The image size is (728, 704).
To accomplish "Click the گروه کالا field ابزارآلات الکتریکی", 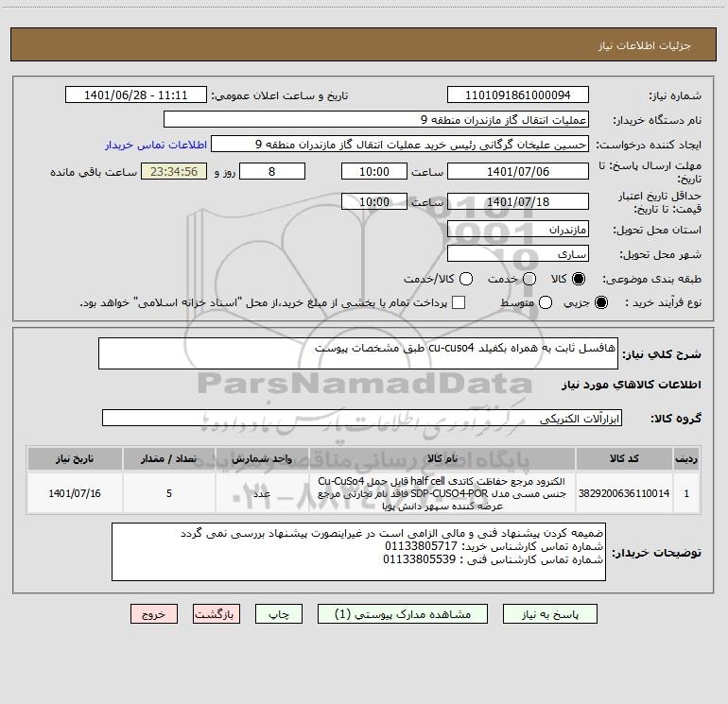I will [362, 418].
